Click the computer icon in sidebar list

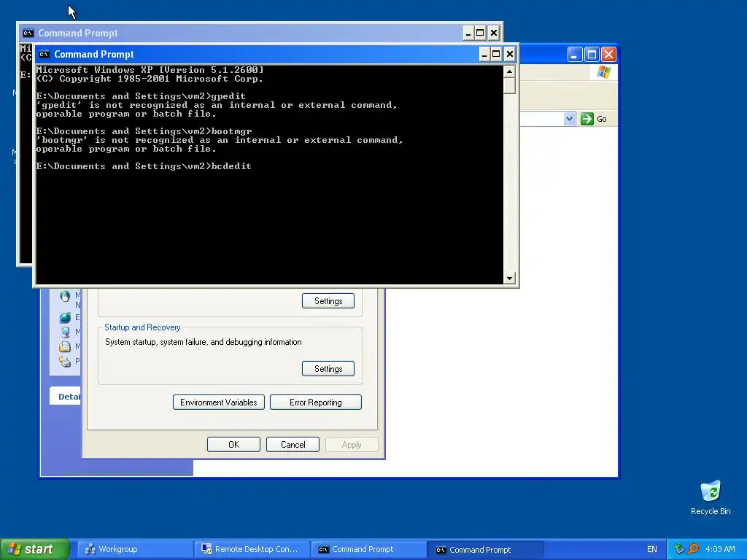(65, 332)
